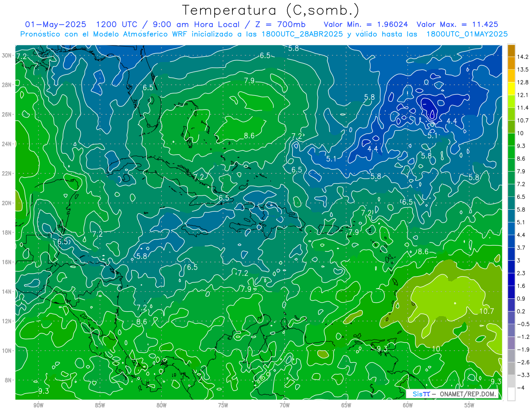Viewport: 532px width, 411px height.
Task: Click the color bar label "14.2"
Action: pyautogui.click(x=524, y=57)
